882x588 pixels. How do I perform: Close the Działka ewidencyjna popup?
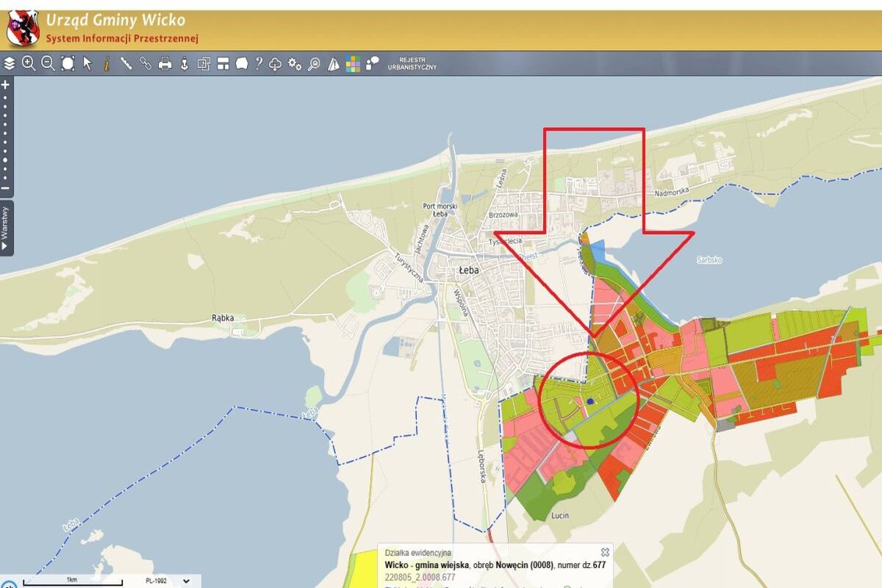[x=605, y=552]
